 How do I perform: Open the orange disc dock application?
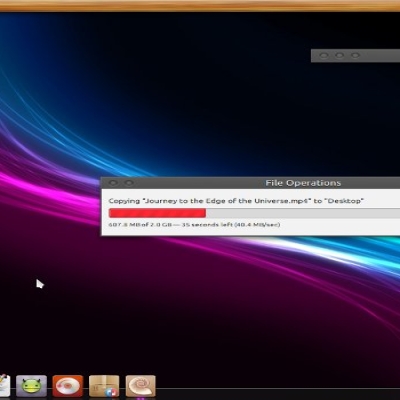[68, 386]
